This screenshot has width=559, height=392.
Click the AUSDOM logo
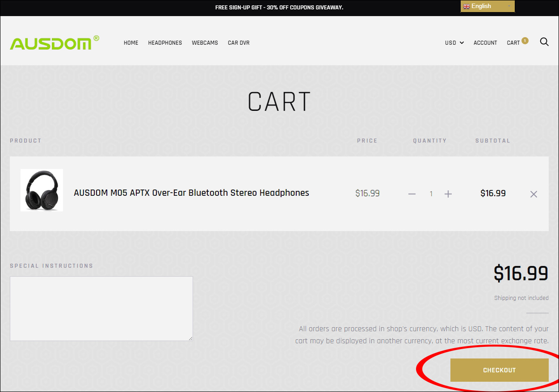(x=55, y=42)
